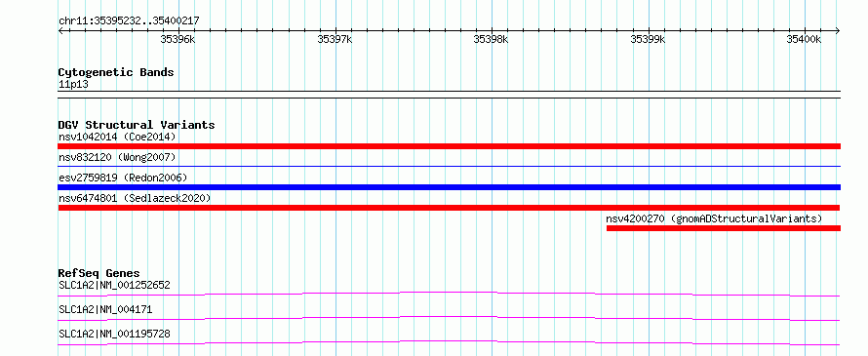The height and width of the screenshot is (356, 868).
Task: Click the 35398k ruler tick label
Action: [x=491, y=39]
